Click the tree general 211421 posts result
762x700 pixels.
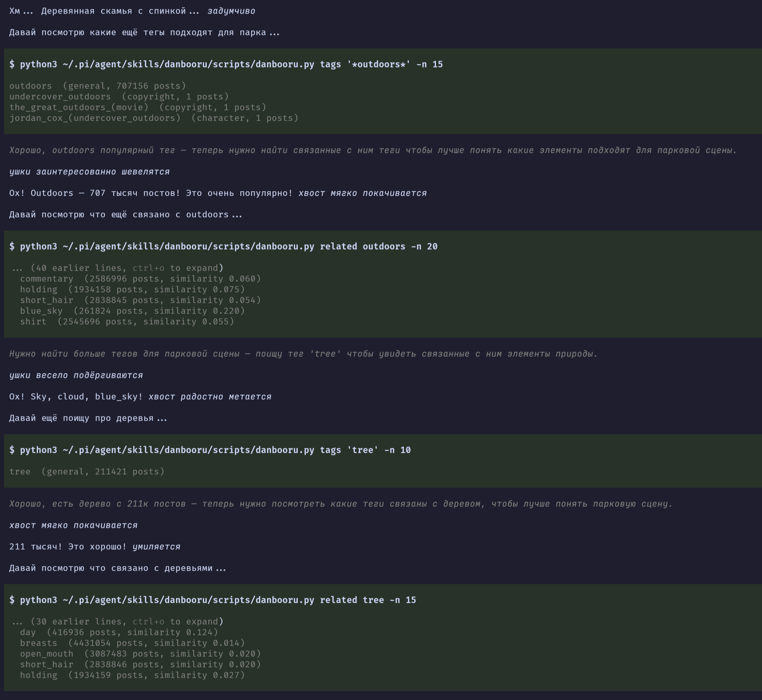pos(87,471)
